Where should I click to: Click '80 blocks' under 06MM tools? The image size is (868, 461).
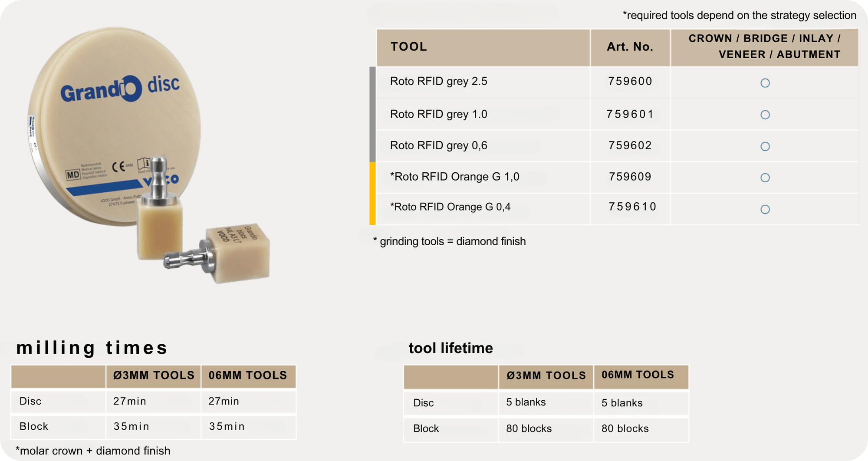click(x=625, y=428)
